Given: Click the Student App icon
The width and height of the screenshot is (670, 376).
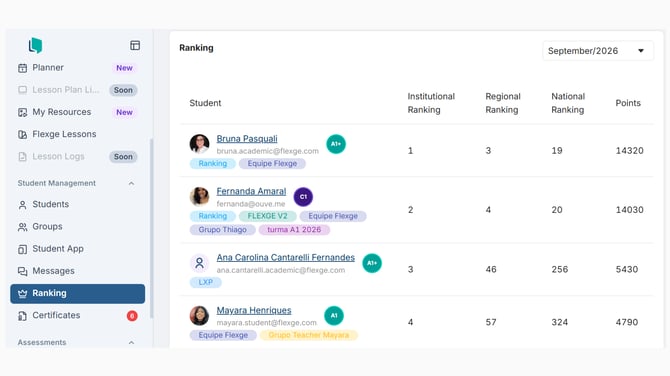Looking at the screenshot, I should pyautogui.click(x=23, y=249).
